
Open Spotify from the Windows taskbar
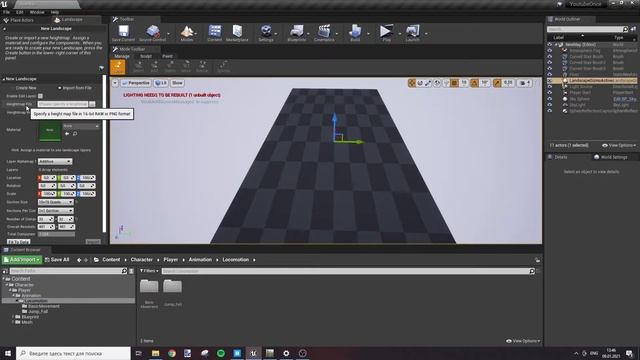pos(221,353)
